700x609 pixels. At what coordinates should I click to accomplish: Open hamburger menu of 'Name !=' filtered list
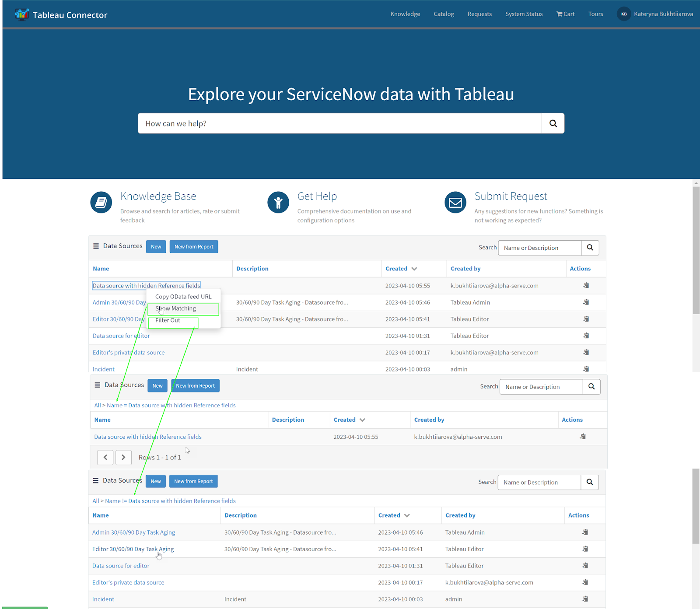click(95, 480)
